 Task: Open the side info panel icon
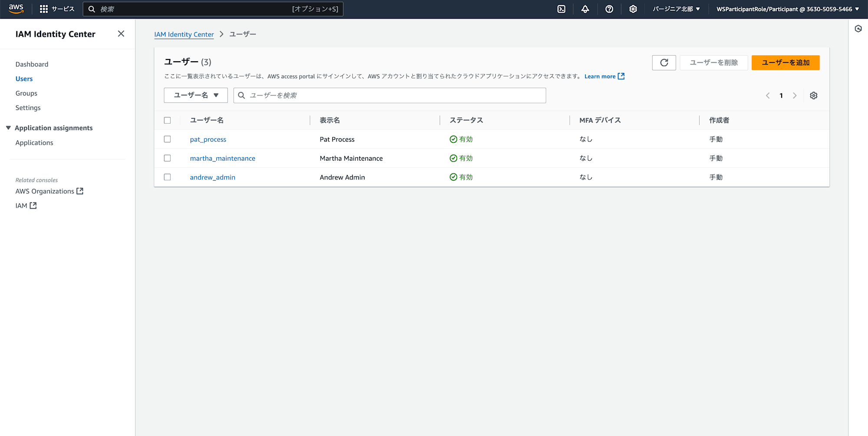(x=858, y=29)
